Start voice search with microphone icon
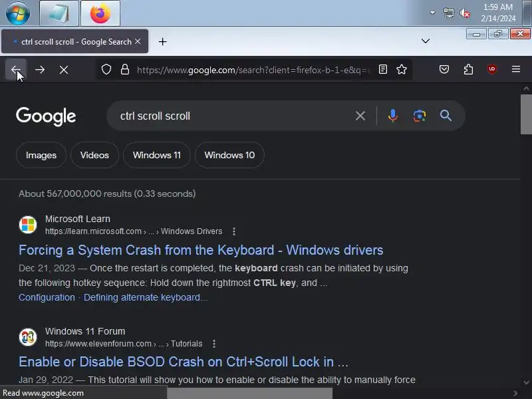Screen dimensions: 532x399 tap(392, 116)
